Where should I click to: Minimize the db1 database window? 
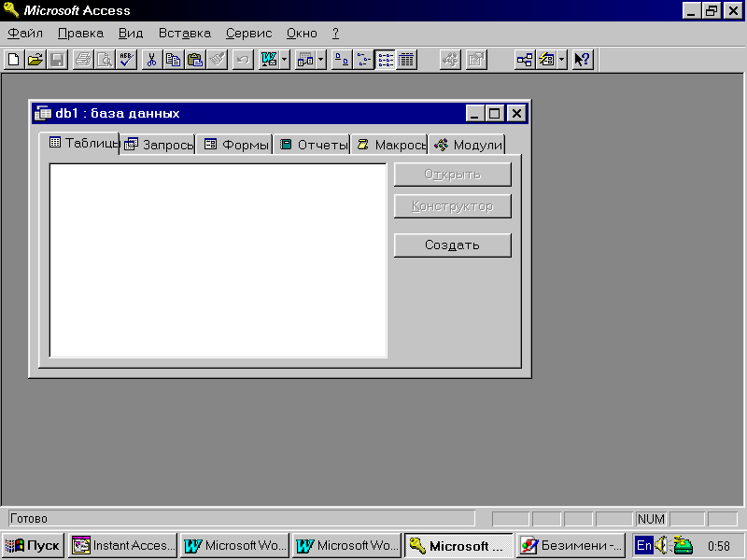click(x=474, y=113)
